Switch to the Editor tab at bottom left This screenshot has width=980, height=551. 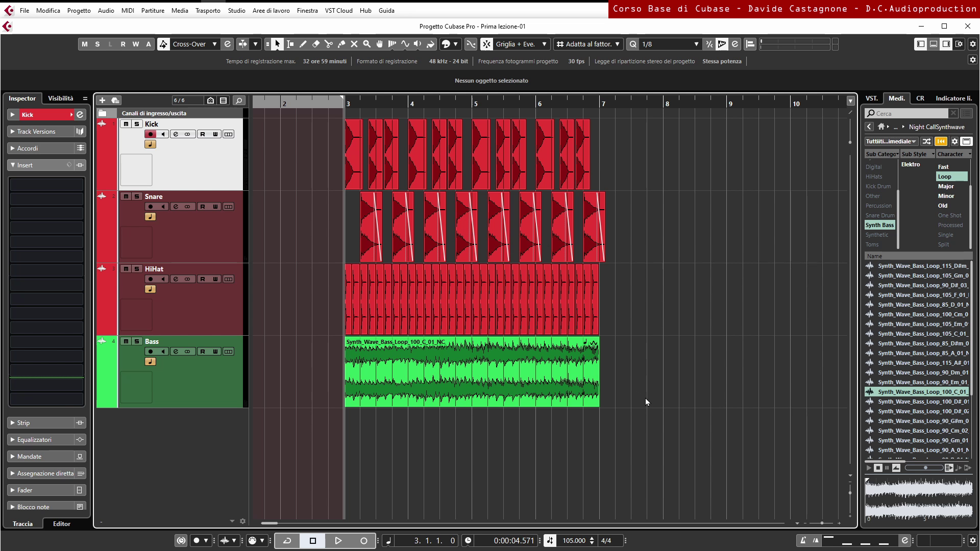61,524
